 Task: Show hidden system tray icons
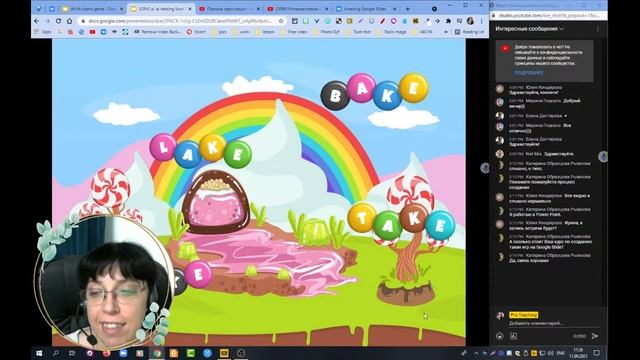click(x=476, y=353)
